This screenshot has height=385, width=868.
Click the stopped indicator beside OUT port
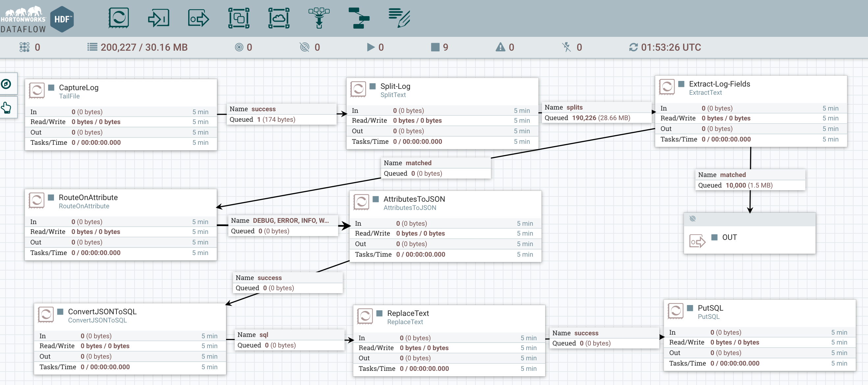(714, 237)
